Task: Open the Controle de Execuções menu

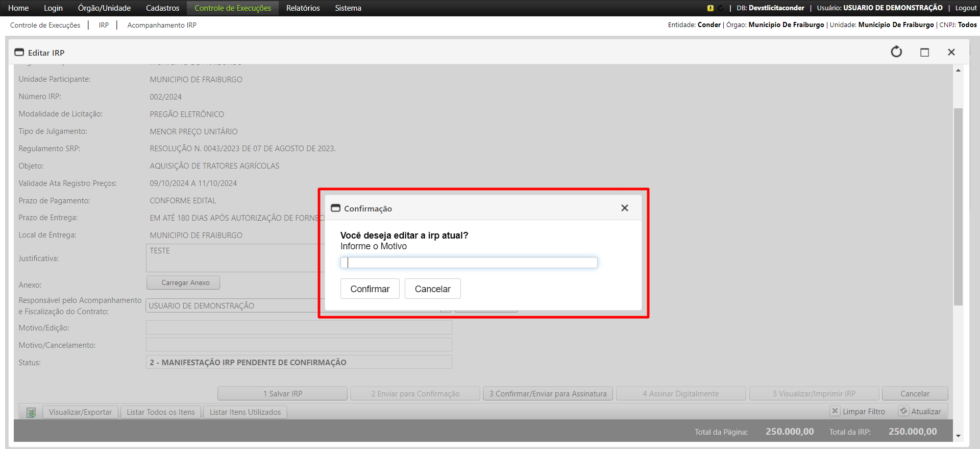Action: pyautogui.click(x=233, y=8)
